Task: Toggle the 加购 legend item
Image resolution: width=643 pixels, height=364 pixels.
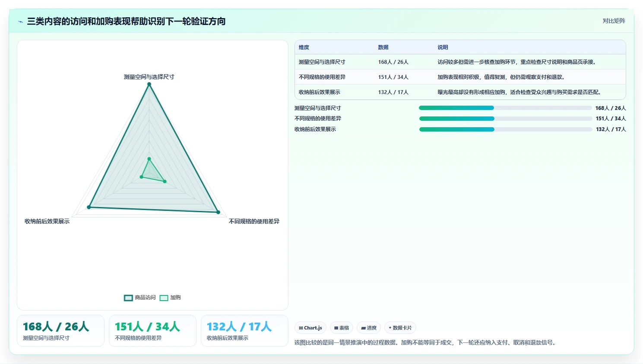Action: pyautogui.click(x=170, y=298)
